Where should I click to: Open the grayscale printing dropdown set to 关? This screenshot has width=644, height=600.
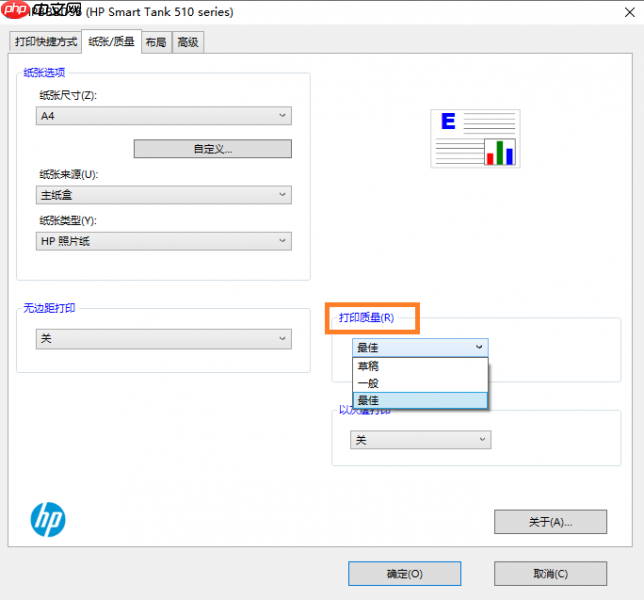tap(420, 440)
